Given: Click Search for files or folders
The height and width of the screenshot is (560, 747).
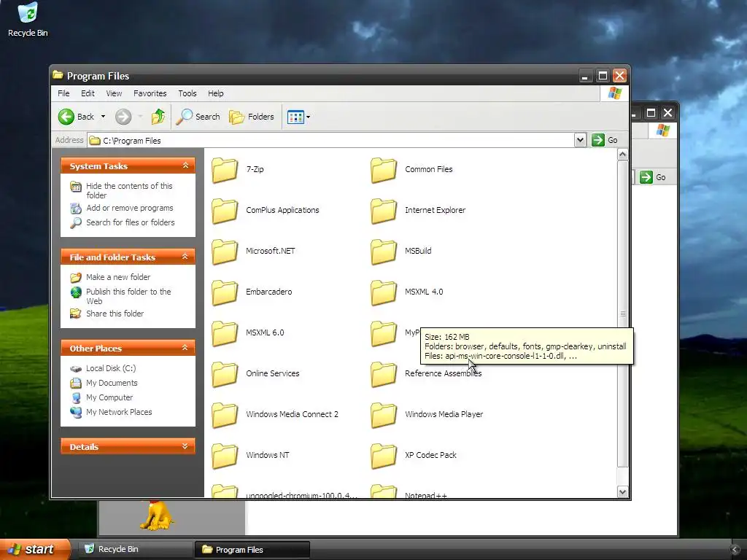Looking at the screenshot, I should (130, 222).
